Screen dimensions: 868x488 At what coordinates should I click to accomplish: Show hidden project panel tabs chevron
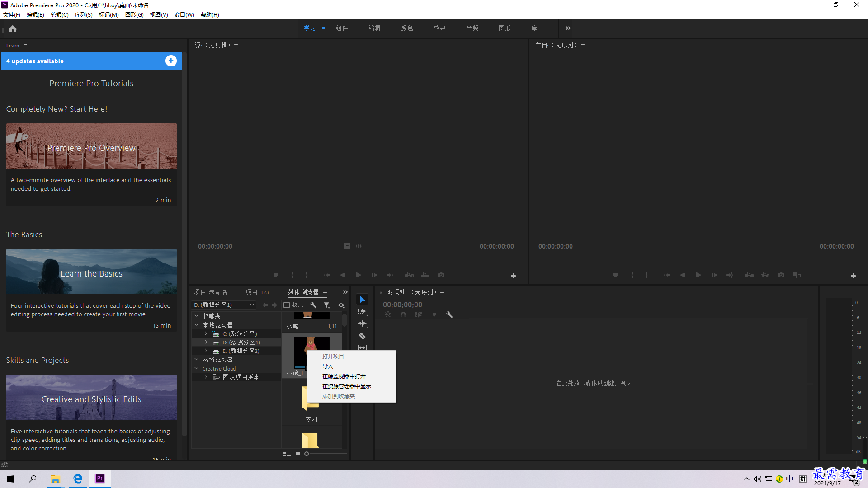(345, 292)
